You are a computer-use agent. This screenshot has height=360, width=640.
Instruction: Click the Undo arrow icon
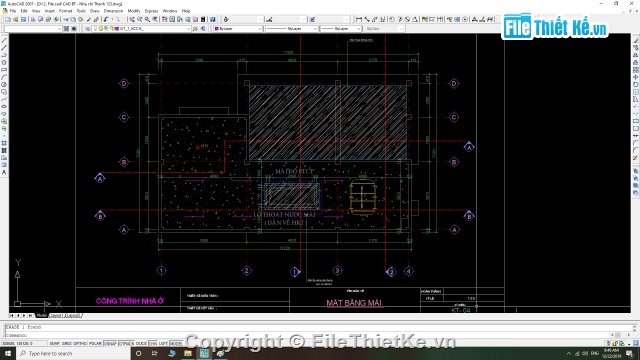[106, 19]
